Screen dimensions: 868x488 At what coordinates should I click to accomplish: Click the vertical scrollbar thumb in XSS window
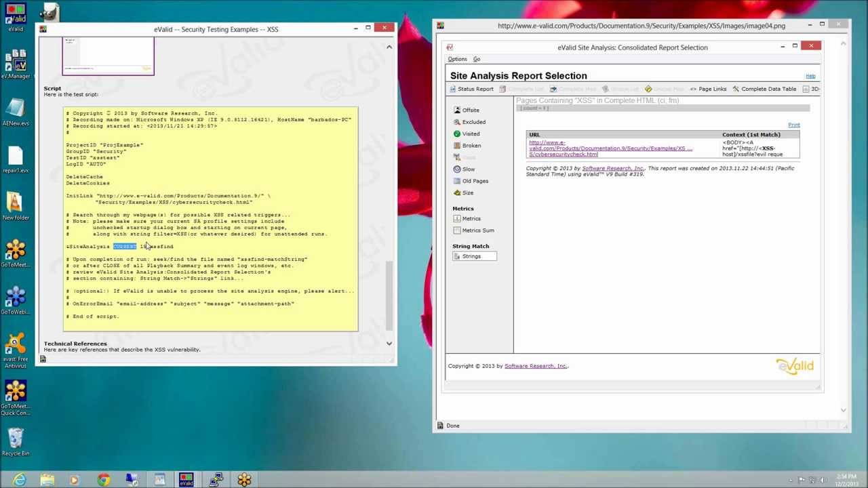[389, 296]
